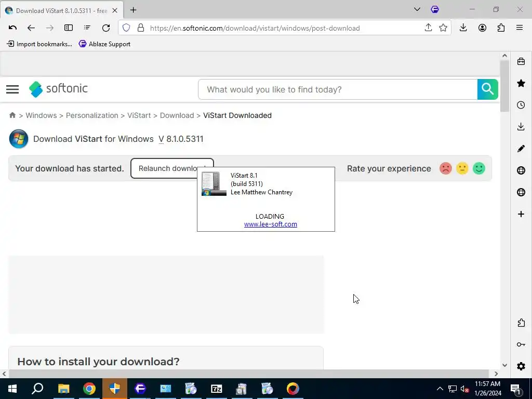Launch Google Chrome from the taskbar
The width and height of the screenshot is (532, 399).
tap(89, 389)
